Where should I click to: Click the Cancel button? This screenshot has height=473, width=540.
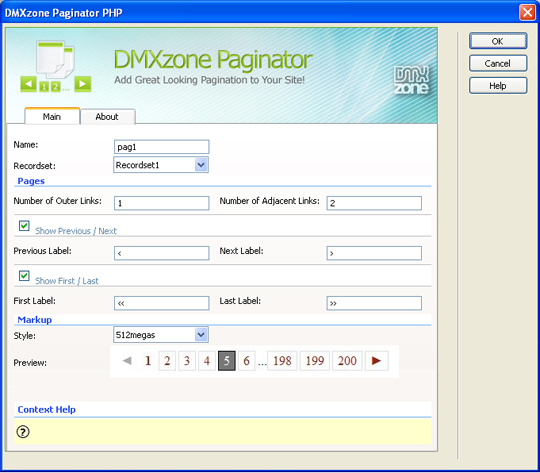[498, 63]
